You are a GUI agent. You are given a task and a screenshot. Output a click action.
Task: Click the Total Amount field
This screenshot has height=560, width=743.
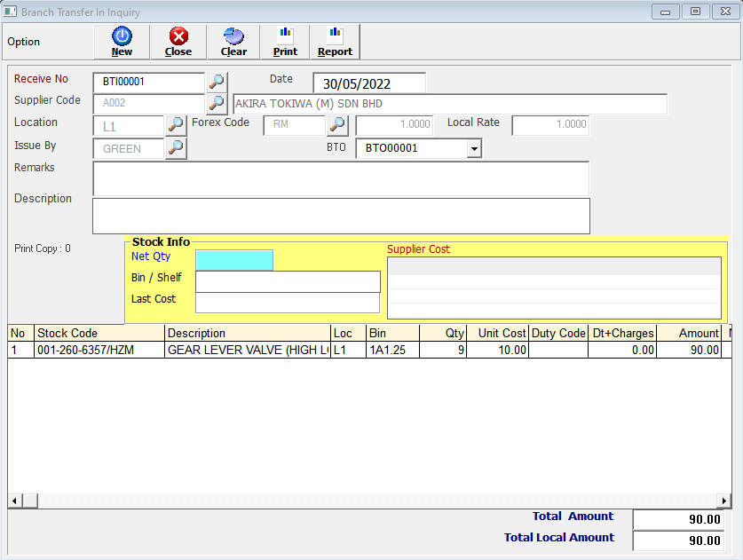pos(678,519)
